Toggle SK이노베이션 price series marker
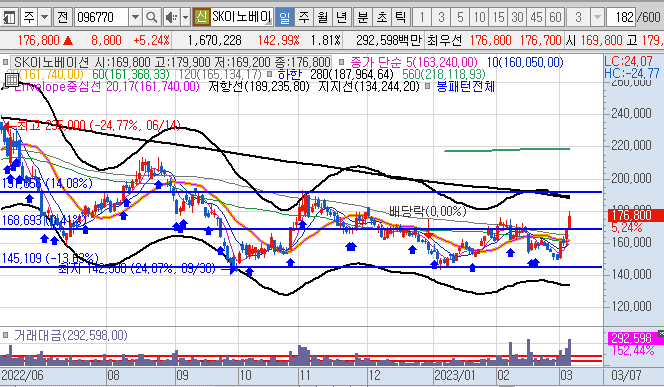664x387 pixels. click(x=5, y=63)
